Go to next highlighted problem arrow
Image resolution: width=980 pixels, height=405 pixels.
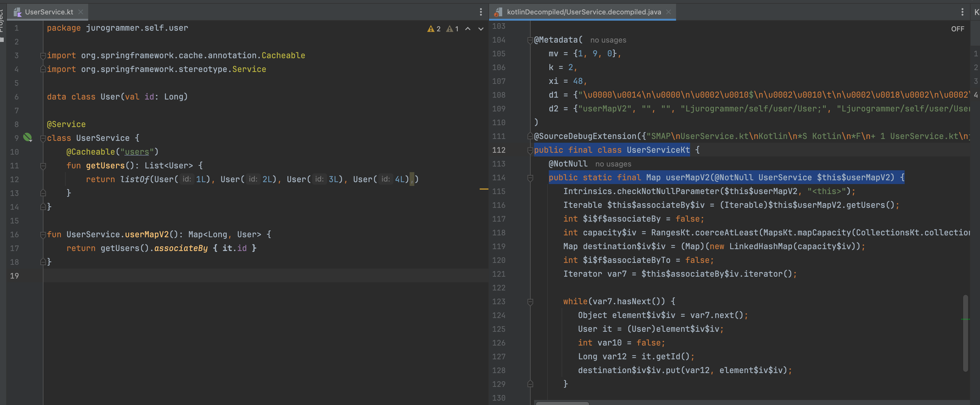[x=481, y=29]
